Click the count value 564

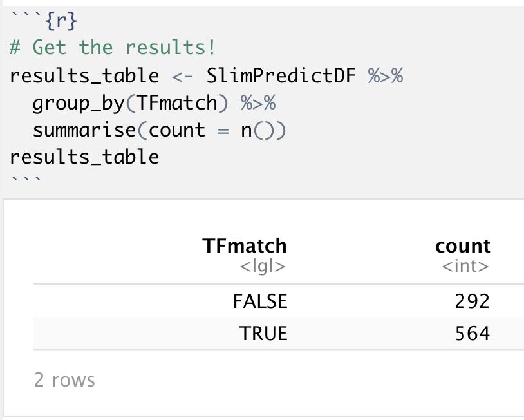tap(472, 334)
